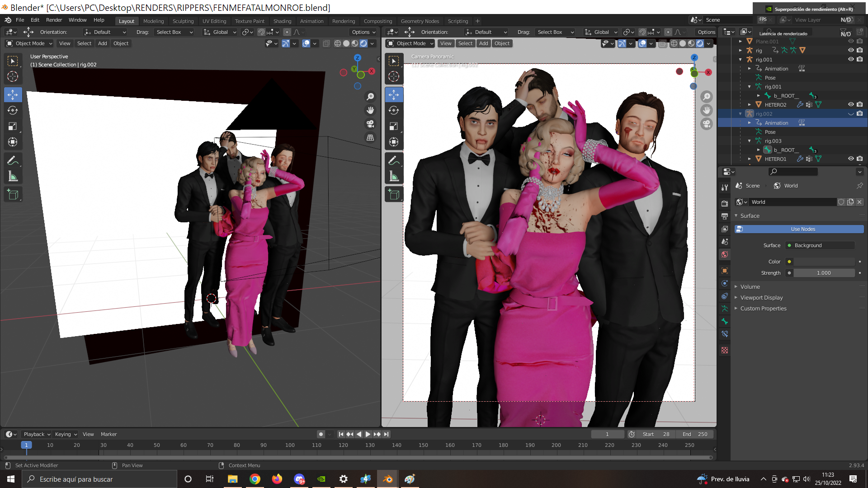
Task: Expand the Viewport Display panel
Action: tap(761, 297)
